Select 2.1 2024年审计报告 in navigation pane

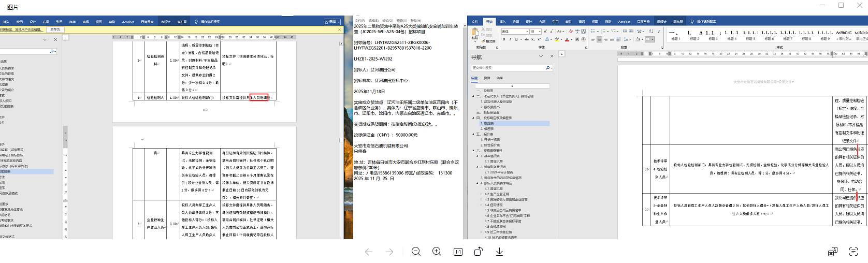[500, 172]
